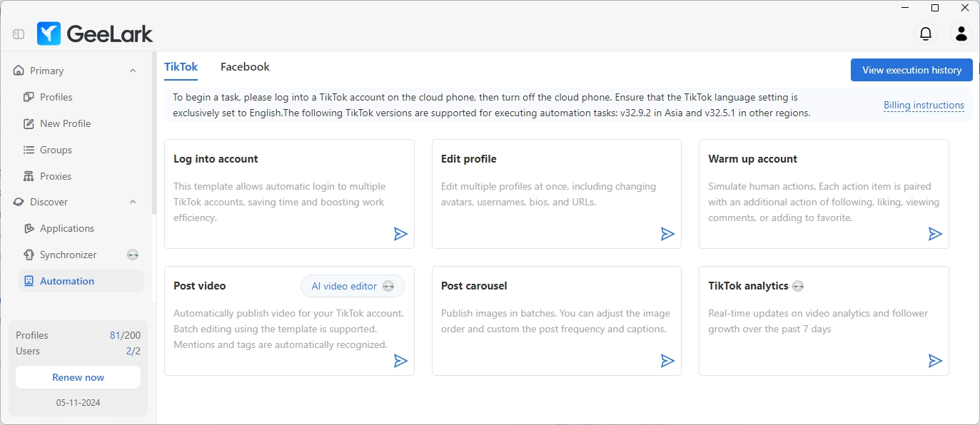Click the sidebar collapse icon beside GeeLark logo
This screenshot has width=980, height=425.
[19, 34]
